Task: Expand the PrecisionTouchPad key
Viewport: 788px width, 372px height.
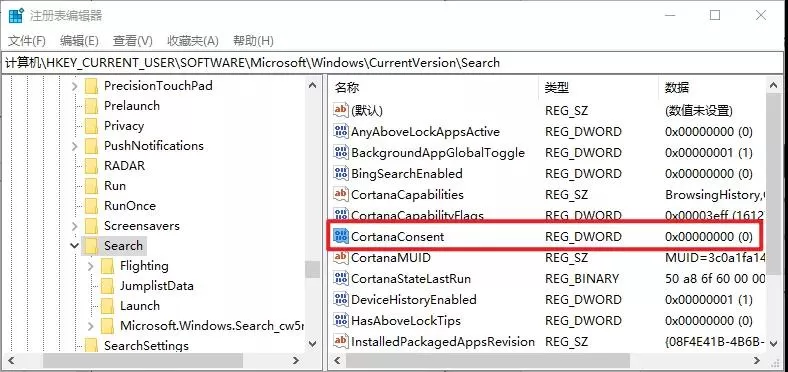Action: pyautogui.click(x=74, y=86)
